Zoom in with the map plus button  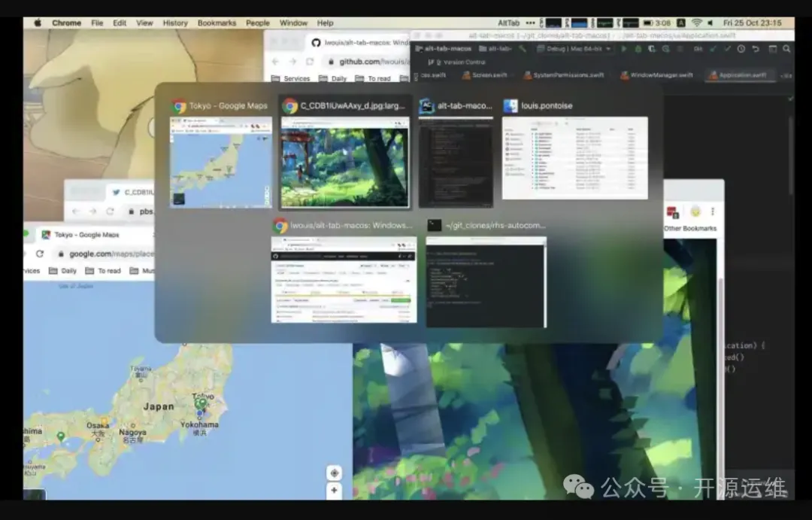coord(335,491)
